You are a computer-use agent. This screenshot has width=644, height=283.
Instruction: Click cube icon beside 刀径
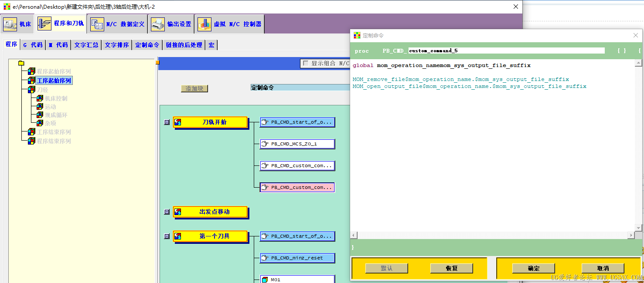31,89
